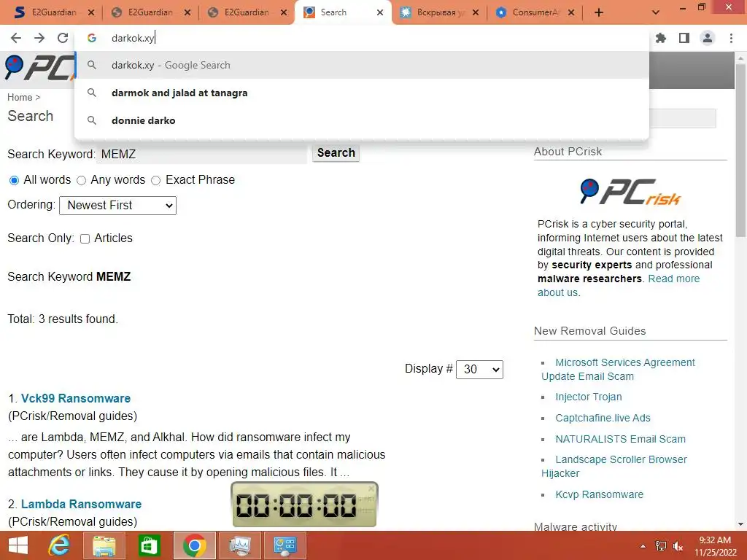Click the 00:00:00 timer display
The width and height of the screenshot is (747, 560).
(x=296, y=505)
